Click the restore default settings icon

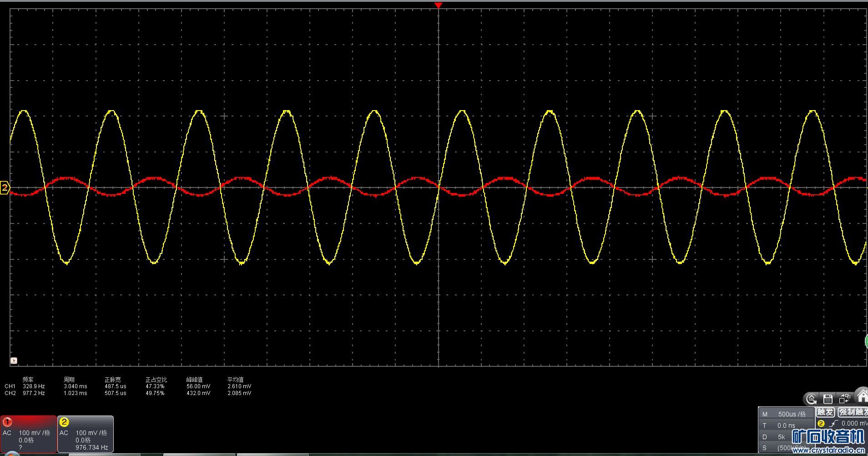click(x=812, y=399)
